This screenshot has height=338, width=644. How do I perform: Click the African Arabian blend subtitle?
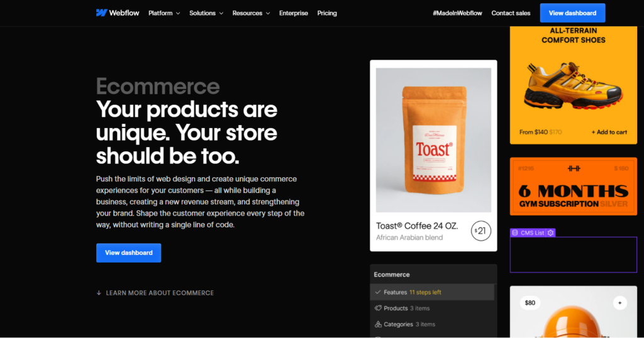coord(409,237)
